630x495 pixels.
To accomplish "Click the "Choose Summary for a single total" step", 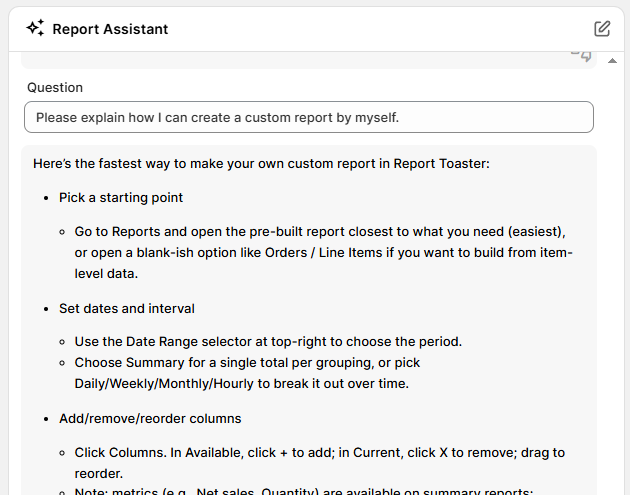I will 300,363.
